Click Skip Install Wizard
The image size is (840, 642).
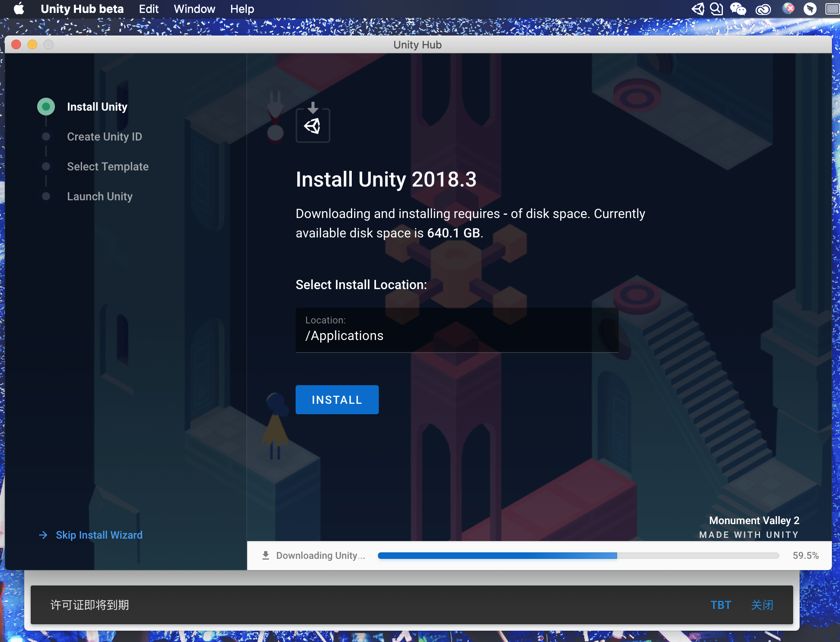click(99, 535)
